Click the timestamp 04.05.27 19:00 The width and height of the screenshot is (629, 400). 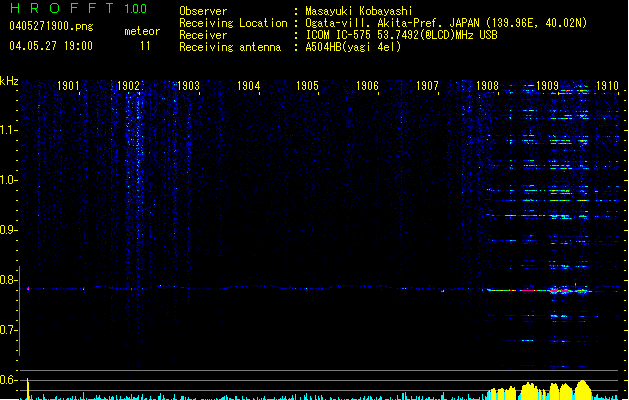pyautogui.click(x=51, y=46)
